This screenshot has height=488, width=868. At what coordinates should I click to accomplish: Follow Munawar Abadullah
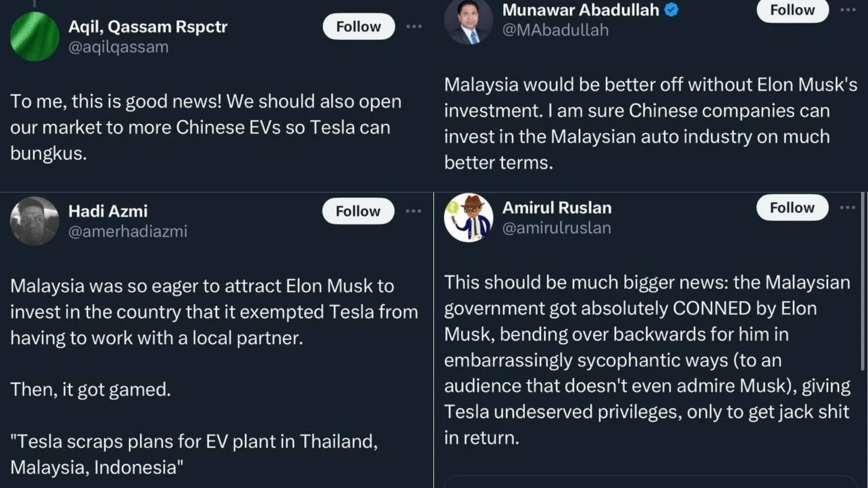(x=792, y=10)
